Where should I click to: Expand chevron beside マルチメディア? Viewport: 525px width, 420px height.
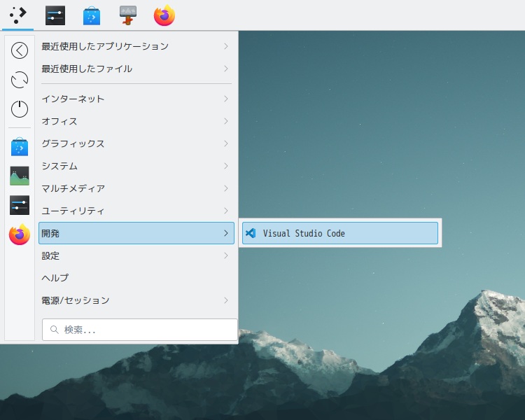pos(226,188)
